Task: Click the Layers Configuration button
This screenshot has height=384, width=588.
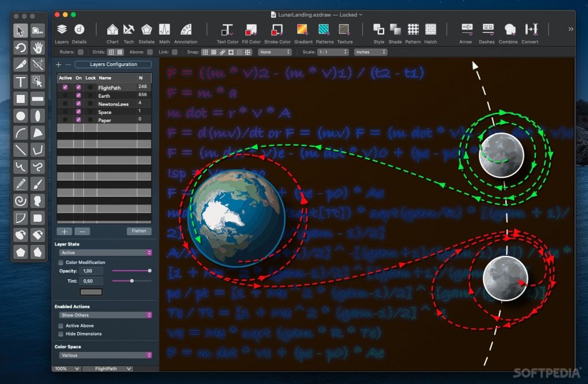Action: (x=113, y=64)
